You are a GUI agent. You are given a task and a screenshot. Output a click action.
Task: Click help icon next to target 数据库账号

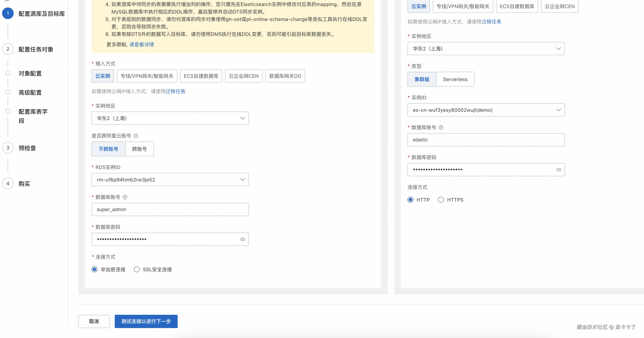(x=441, y=128)
